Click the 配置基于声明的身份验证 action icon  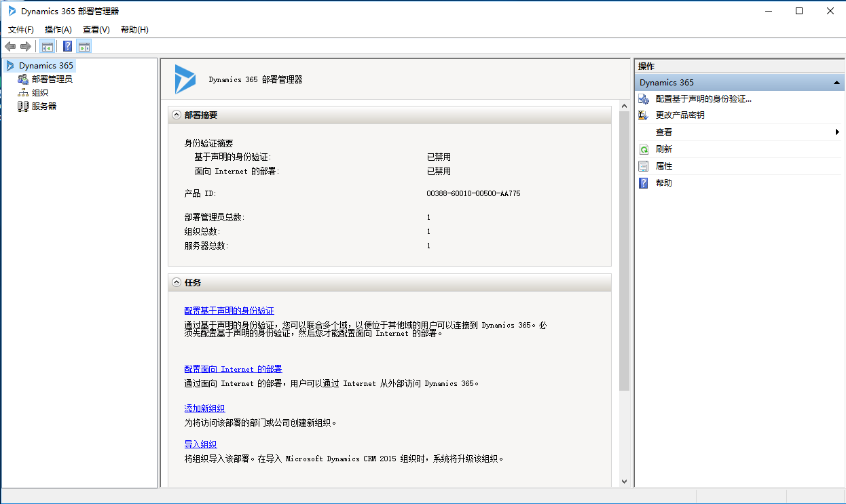tap(644, 99)
